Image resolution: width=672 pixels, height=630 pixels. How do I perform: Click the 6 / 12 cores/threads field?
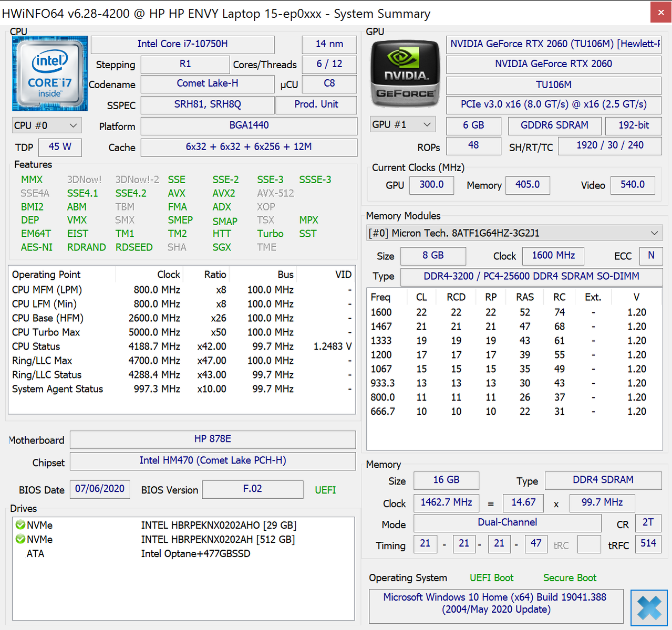(x=329, y=65)
